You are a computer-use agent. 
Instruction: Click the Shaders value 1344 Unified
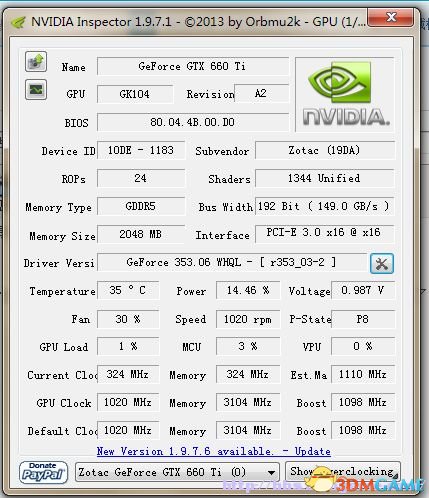pos(325,178)
